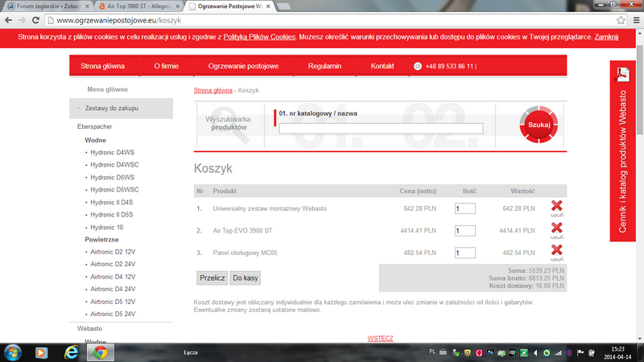Open the Hydronic D4WS category
Image resolution: width=644 pixels, height=362 pixels.
(112, 152)
